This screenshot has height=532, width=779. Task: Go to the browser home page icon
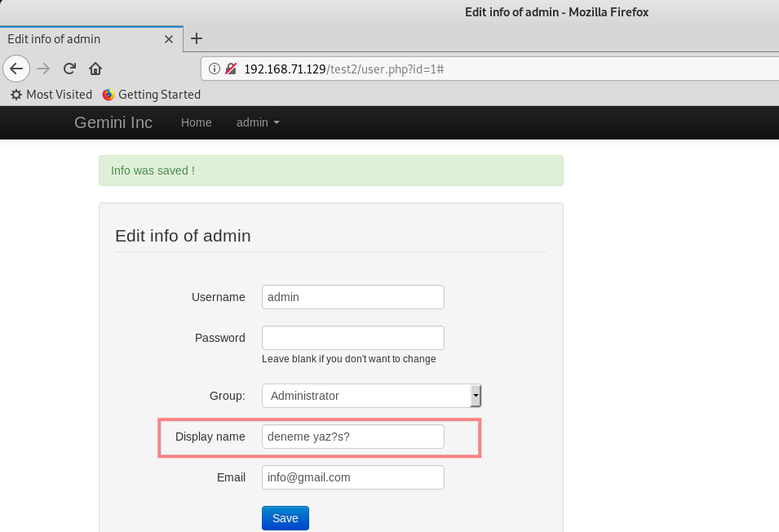[95, 69]
